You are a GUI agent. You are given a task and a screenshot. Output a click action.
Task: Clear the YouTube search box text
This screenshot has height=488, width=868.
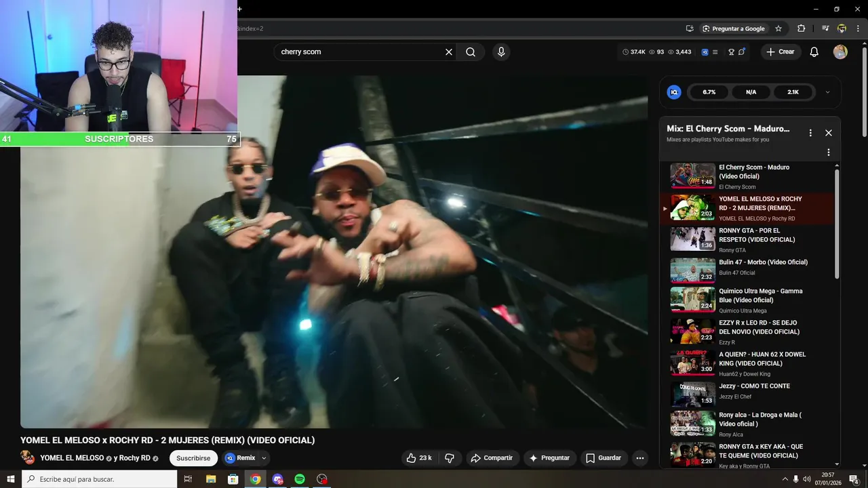(x=448, y=52)
